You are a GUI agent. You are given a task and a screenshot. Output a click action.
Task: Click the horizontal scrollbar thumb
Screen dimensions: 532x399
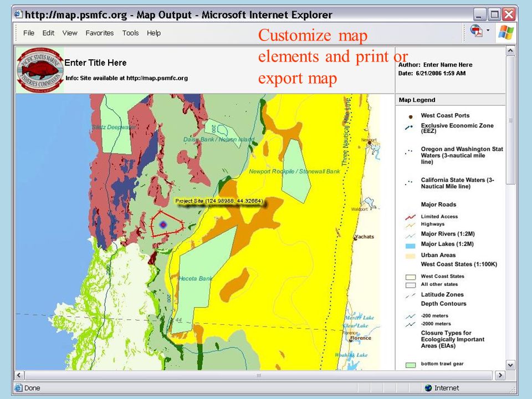259,375
